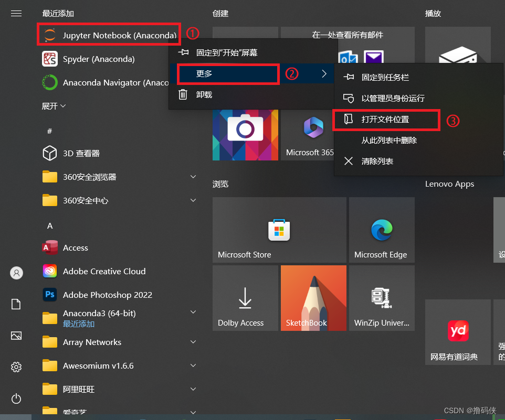Select 更多 in context menu

[251, 73]
